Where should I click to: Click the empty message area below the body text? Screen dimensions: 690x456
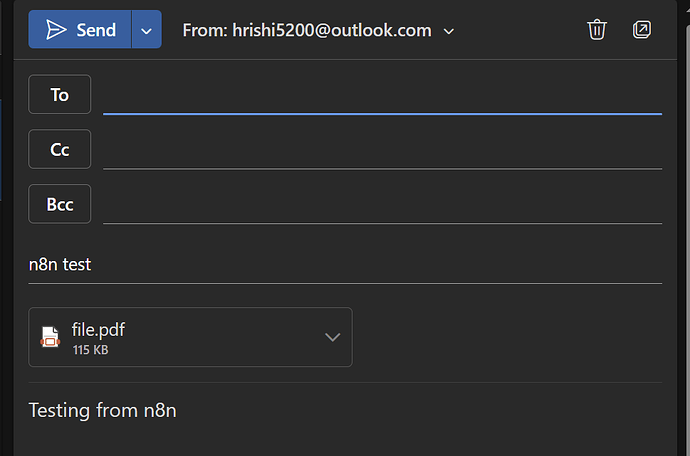pyautogui.click(x=345, y=440)
